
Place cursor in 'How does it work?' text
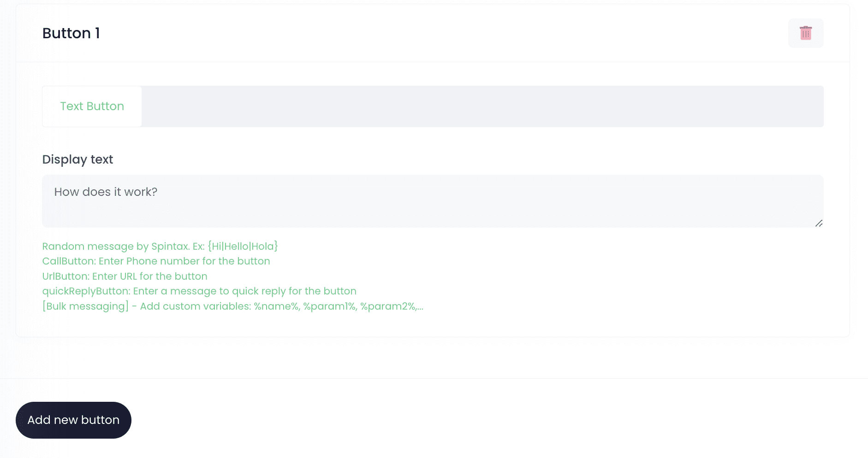106,192
